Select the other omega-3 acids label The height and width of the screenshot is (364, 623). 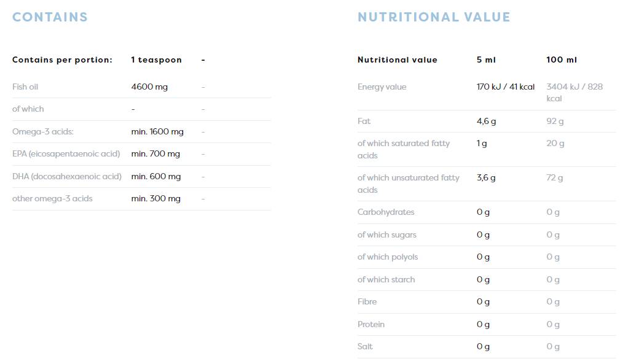tap(52, 199)
